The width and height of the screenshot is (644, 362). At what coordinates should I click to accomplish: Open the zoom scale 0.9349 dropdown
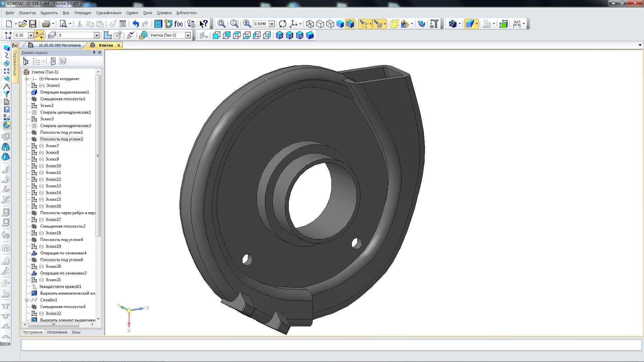(x=272, y=24)
